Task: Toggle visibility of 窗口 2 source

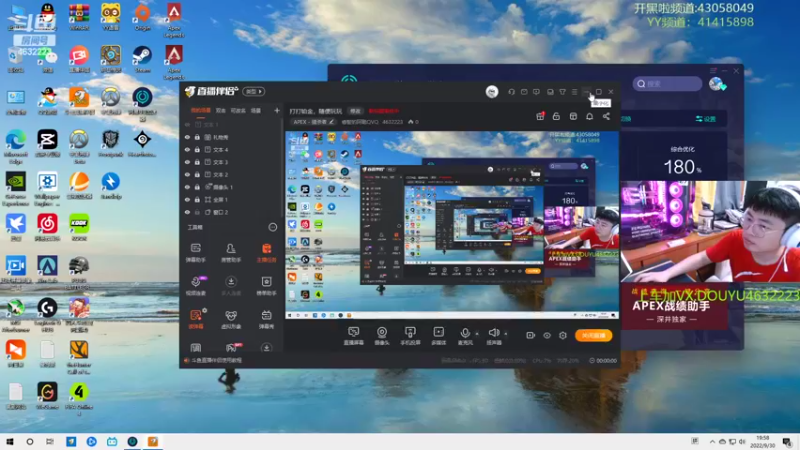Action: pyautogui.click(x=187, y=212)
